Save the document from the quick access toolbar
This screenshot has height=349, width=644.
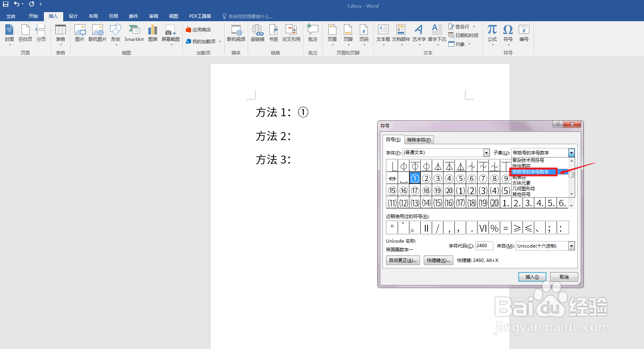[6, 4]
